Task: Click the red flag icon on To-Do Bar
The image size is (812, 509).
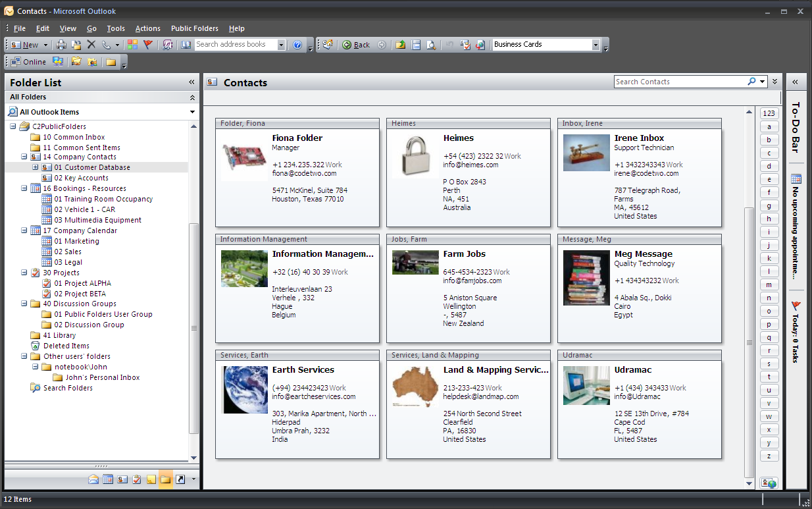Action: [796, 306]
